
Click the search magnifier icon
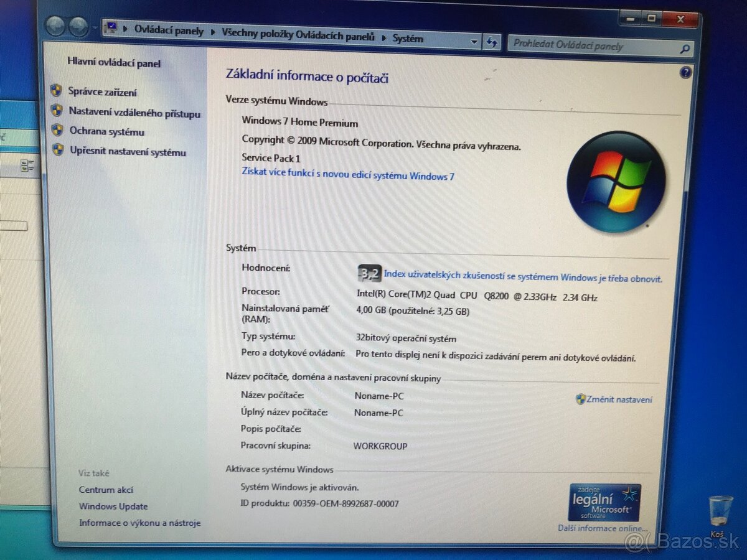(x=685, y=48)
